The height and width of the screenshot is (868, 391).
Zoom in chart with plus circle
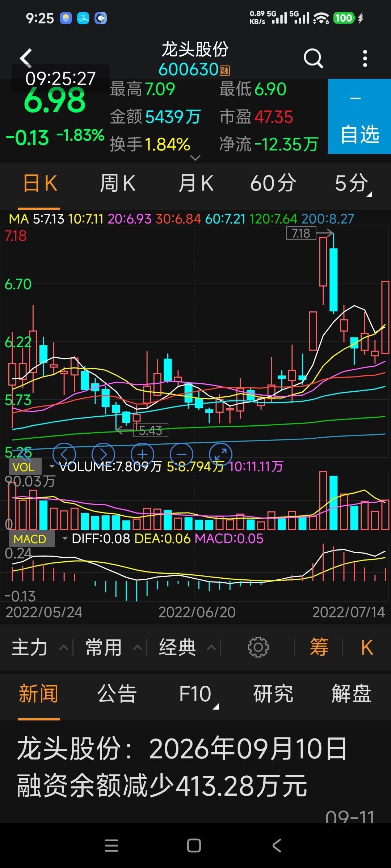coord(142,454)
